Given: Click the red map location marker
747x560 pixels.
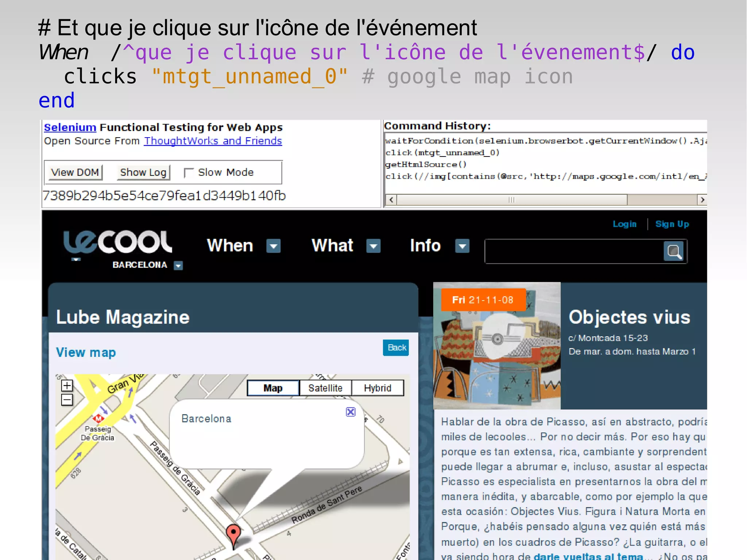Looking at the screenshot, I should pos(233,536).
